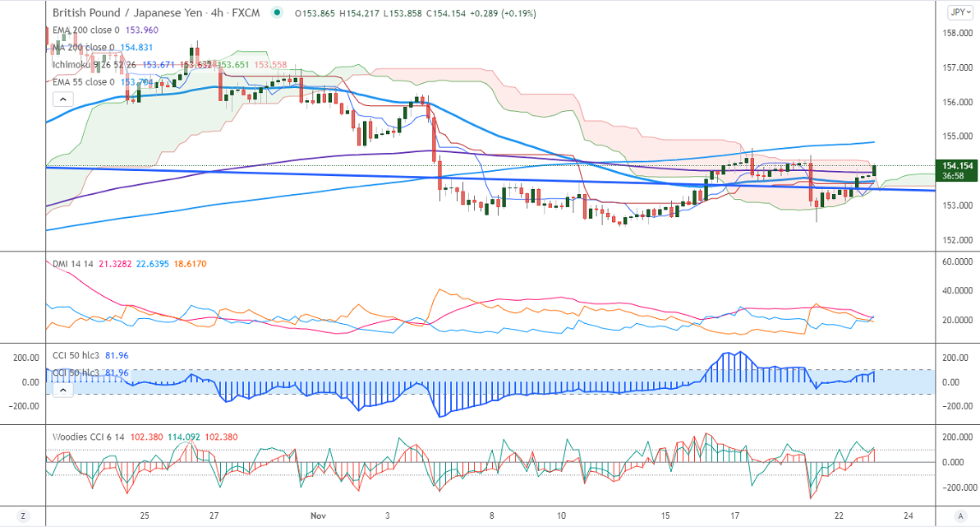Select the EMA 55 close 0 legend

84,82
